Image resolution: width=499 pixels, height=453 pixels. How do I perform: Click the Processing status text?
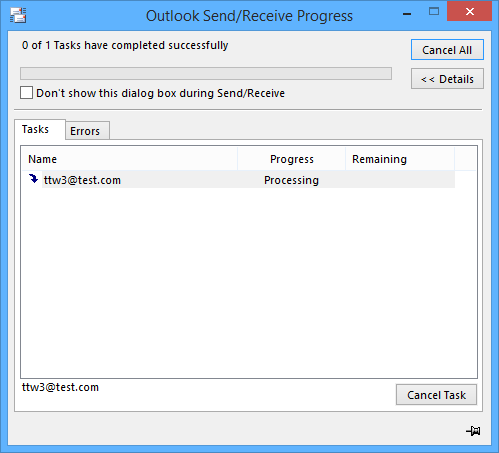291,180
